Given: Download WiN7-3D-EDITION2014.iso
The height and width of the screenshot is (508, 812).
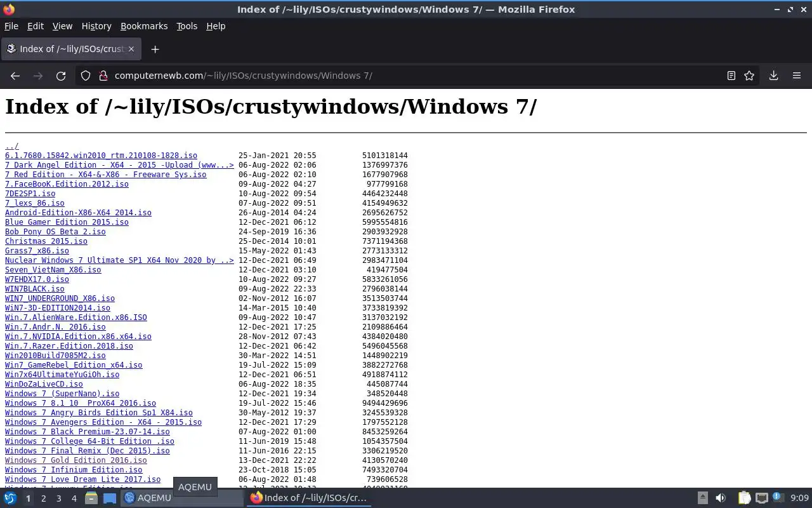Looking at the screenshot, I should [x=57, y=308].
